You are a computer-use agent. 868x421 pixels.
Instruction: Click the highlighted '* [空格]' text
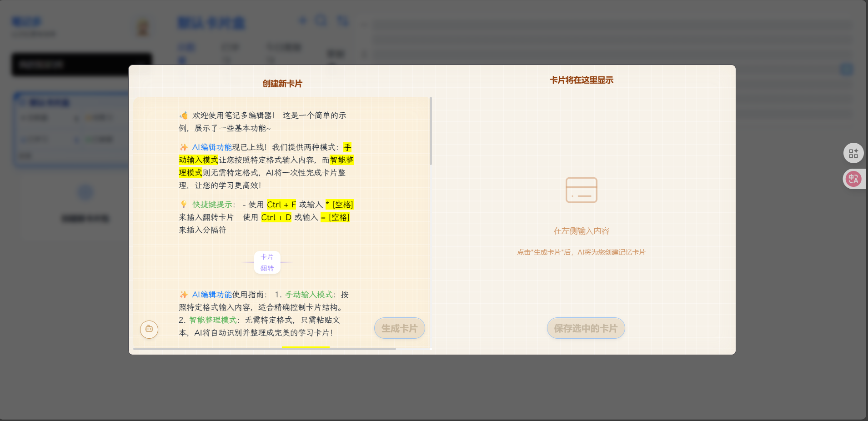pos(339,205)
